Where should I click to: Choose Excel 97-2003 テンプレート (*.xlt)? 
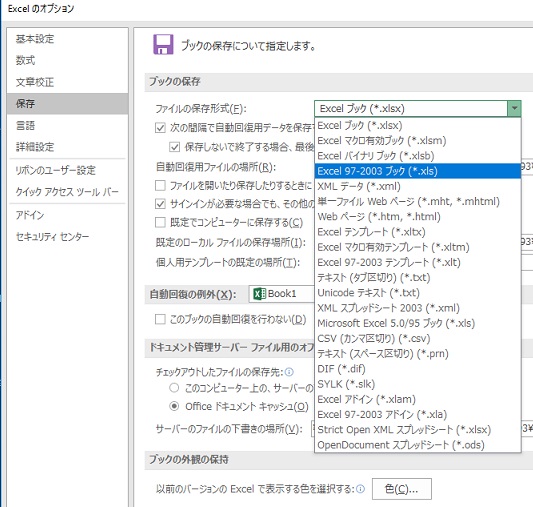pos(418,262)
